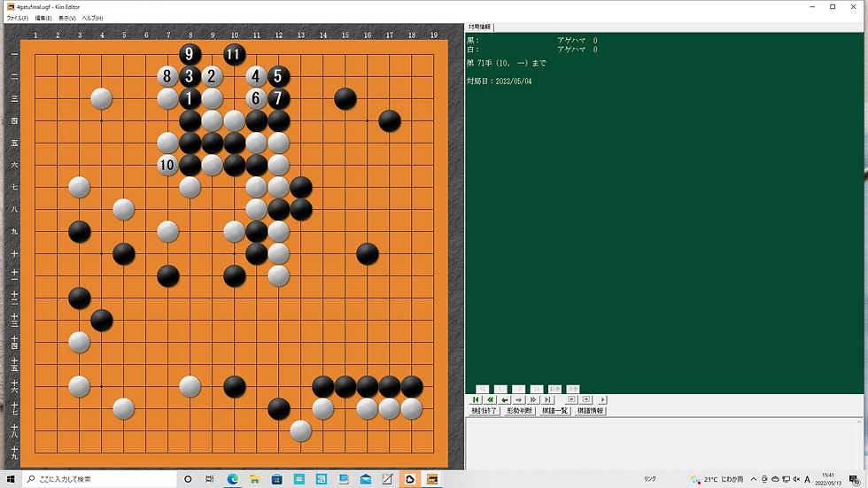
Task: Step back one move
Action: (x=504, y=399)
